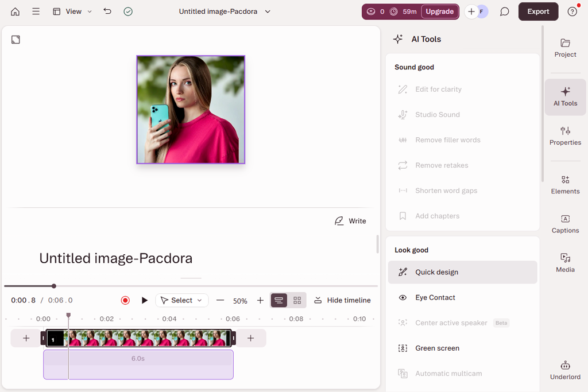The height and width of the screenshot is (392, 588).
Task: Choose Center active speaker tool
Action: coord(462,323)
